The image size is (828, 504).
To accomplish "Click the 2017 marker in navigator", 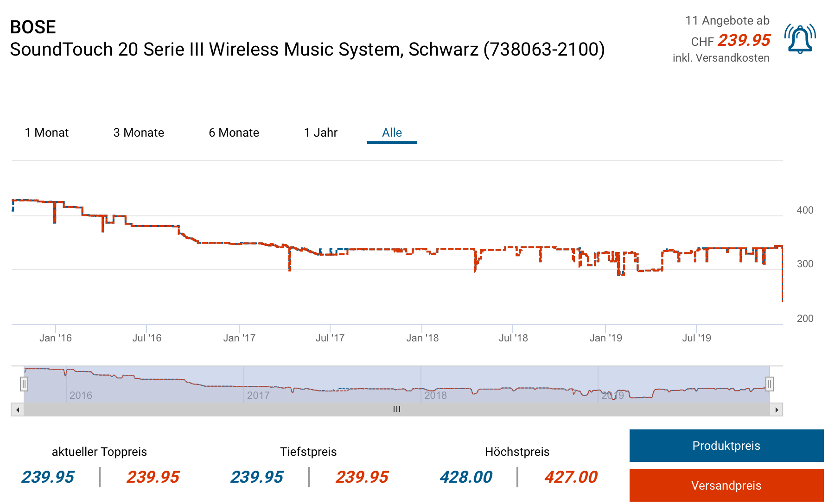I will (258, 396).
